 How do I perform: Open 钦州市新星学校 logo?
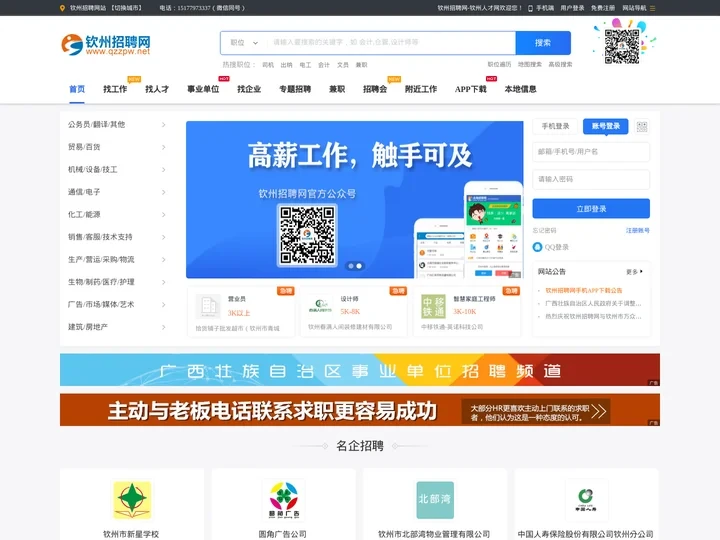click(132, 500)
